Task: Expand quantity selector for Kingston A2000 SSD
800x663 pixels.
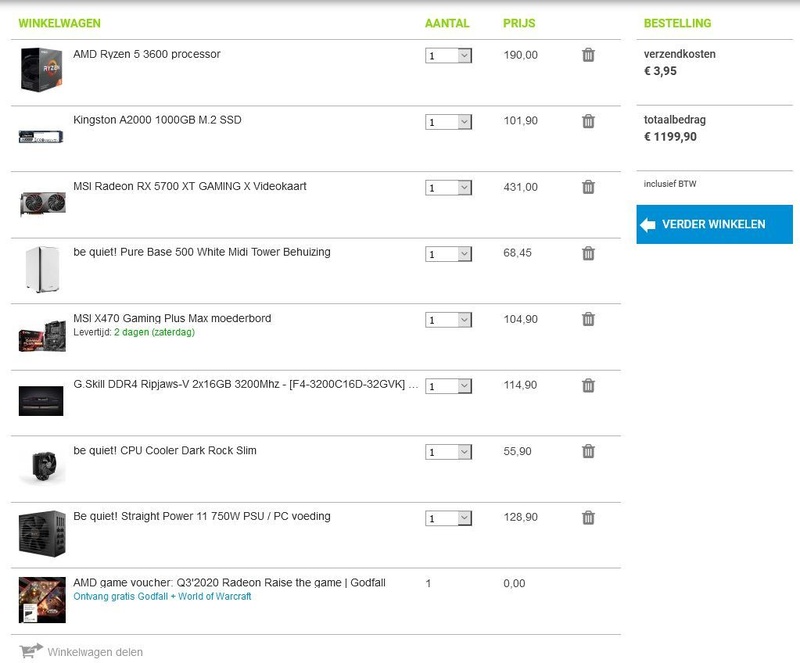Action: tap(448, 122)
